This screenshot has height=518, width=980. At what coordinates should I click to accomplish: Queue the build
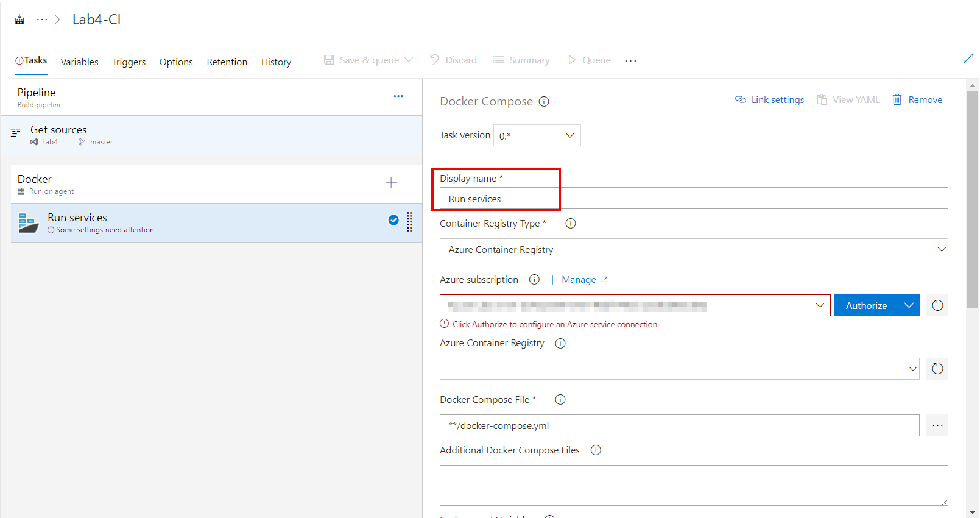(x=589, y=60)
